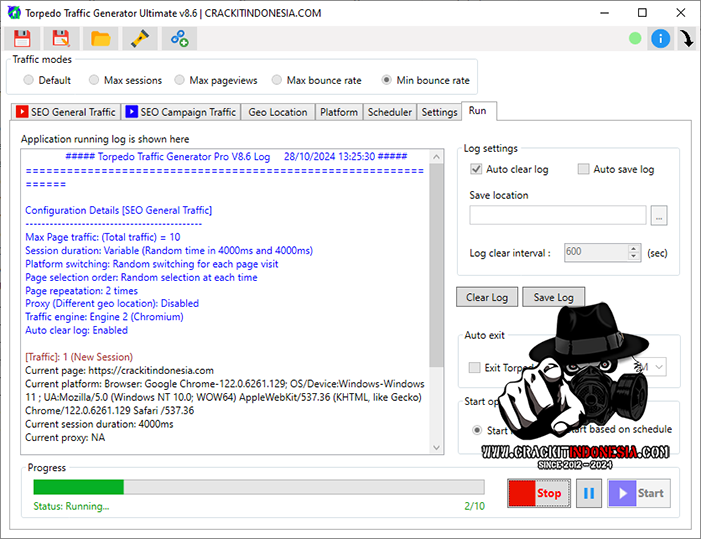This screenshot has width=701, height=539.
Task: Click the green status indicator dot
Action: click(634, 39)
